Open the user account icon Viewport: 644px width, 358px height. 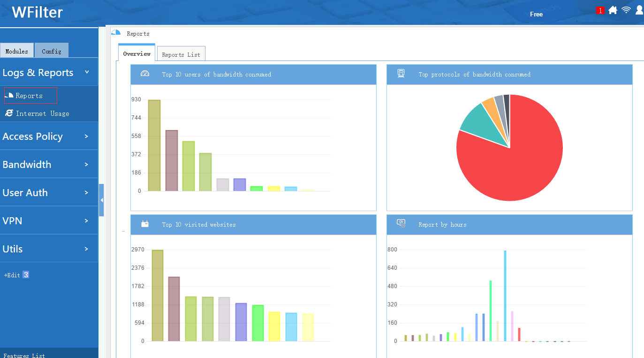[x=639, y=10]
